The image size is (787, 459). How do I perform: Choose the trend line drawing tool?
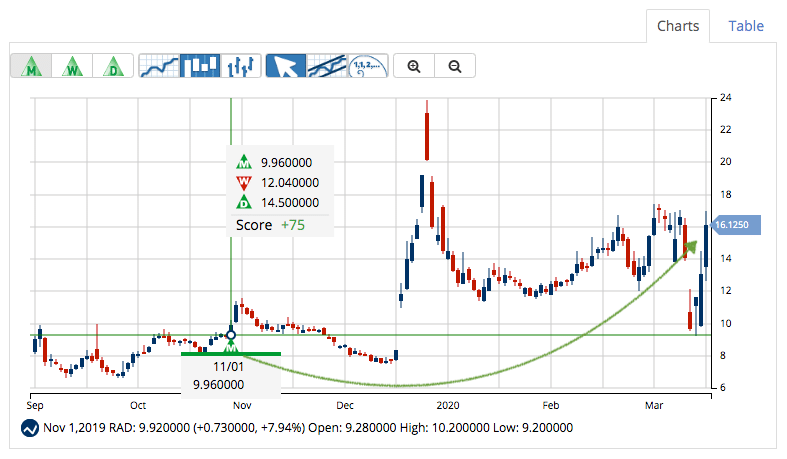pyautogui.click(x=327, y=66)
